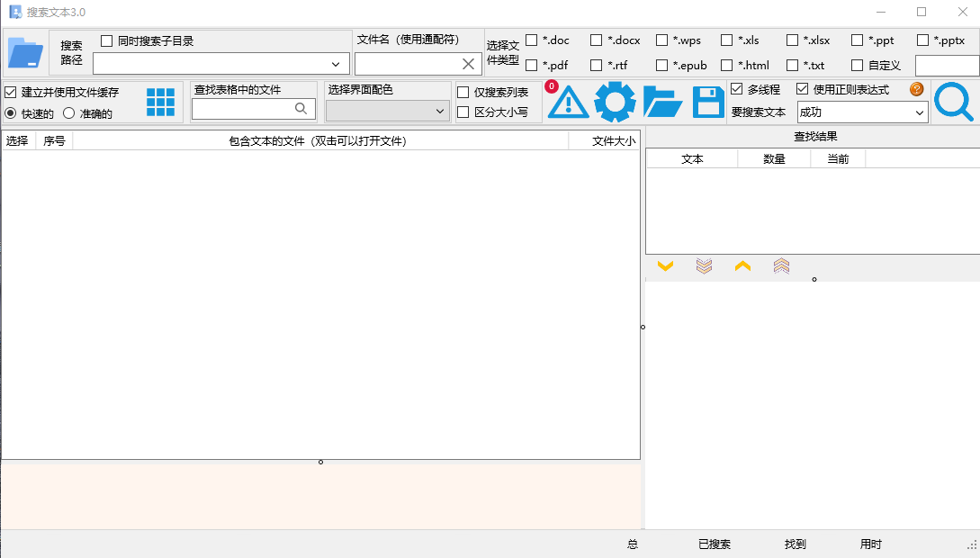Expand the 搜索路径 path dropdown
The image size is (980, 558).
[x=336, y=64]
